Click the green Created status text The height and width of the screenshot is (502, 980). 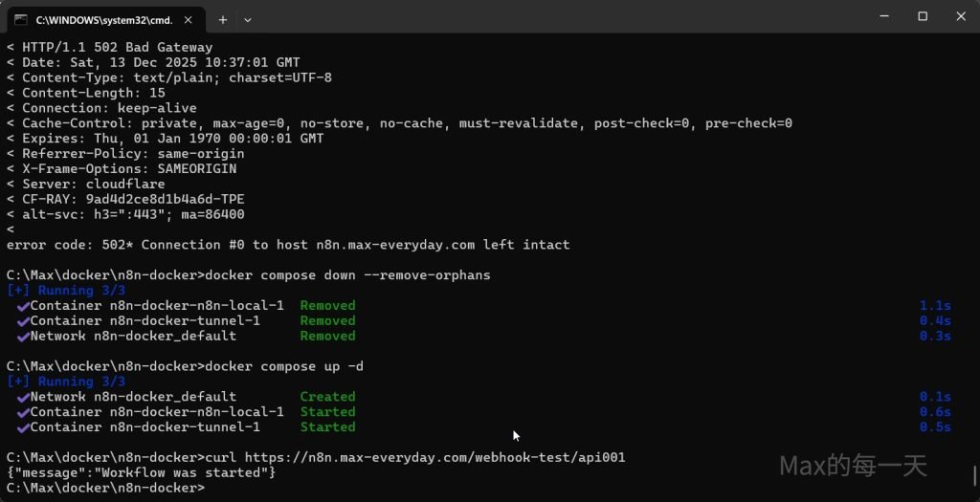click(327, 397)
